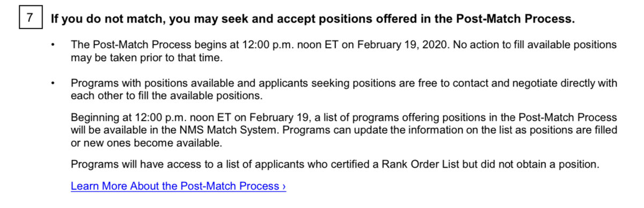Click the second bullet point marker
The width and height of the screenshot is (644, 208).
tap(53, 83)
